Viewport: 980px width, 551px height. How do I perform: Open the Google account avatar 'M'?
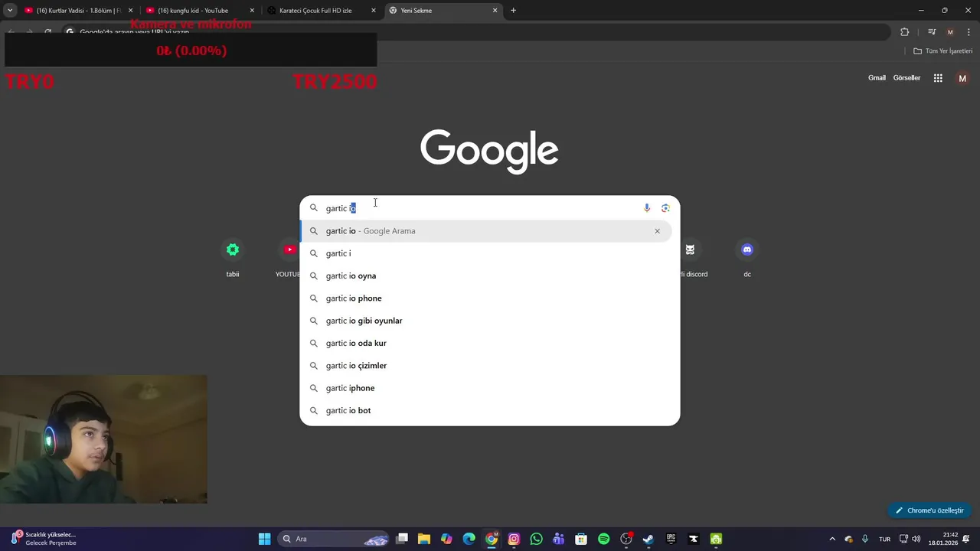tap(962, 78)
